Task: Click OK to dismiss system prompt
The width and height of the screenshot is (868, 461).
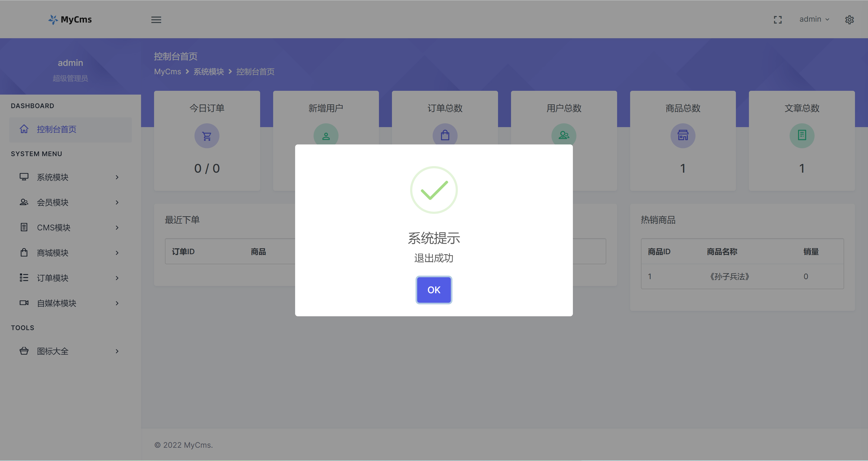Action: pyautogui.click(x=433, y=289)
